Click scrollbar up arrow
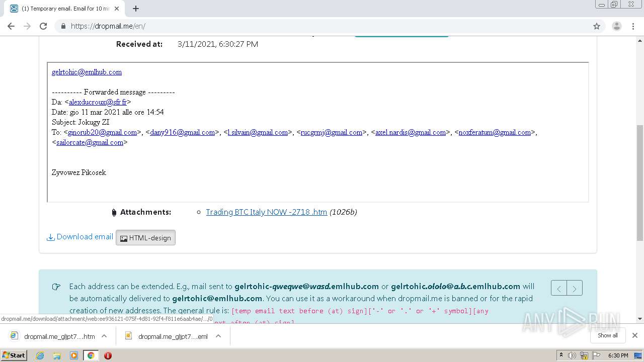 639,40
